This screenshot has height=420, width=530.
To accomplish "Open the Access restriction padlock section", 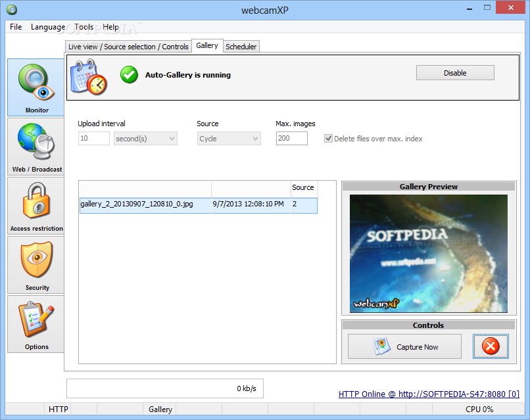I will coord(36,206).
